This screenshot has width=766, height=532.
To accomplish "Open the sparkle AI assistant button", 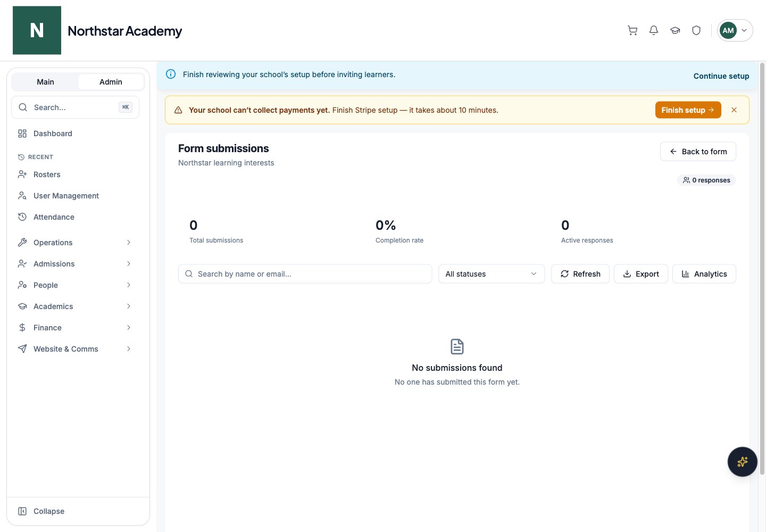I will 742,462.
